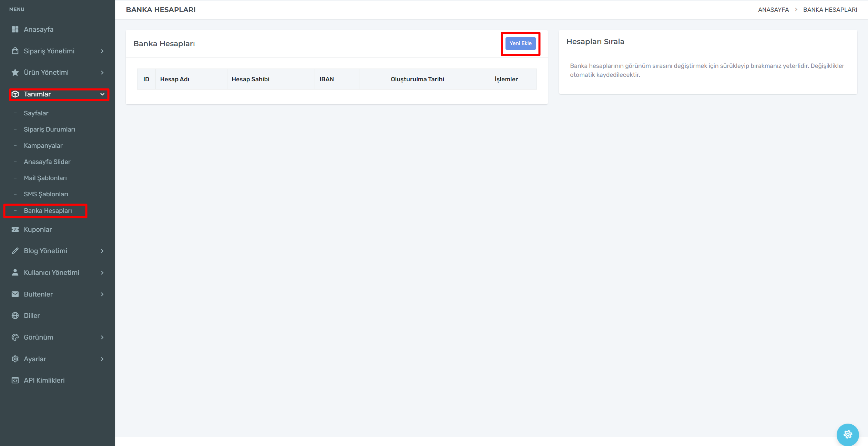
Task: Click the Sipariş Yönetimi shopping bag icon
Action: [15, 51]
